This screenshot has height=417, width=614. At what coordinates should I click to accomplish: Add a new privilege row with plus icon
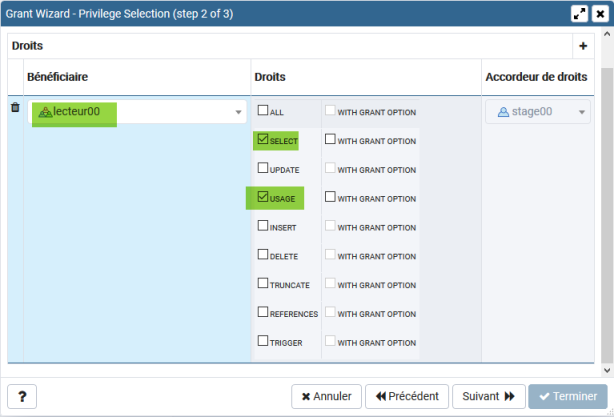click(x=583, y=46)
